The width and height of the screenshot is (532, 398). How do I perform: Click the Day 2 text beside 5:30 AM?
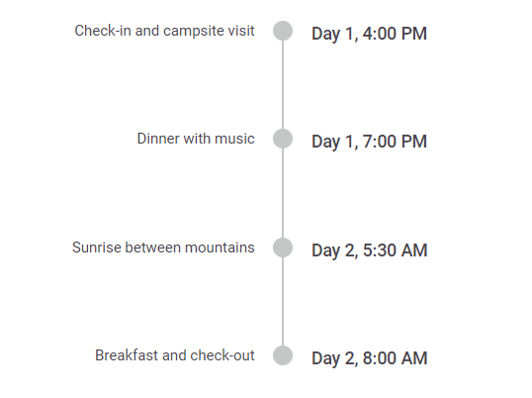[333, 250]
